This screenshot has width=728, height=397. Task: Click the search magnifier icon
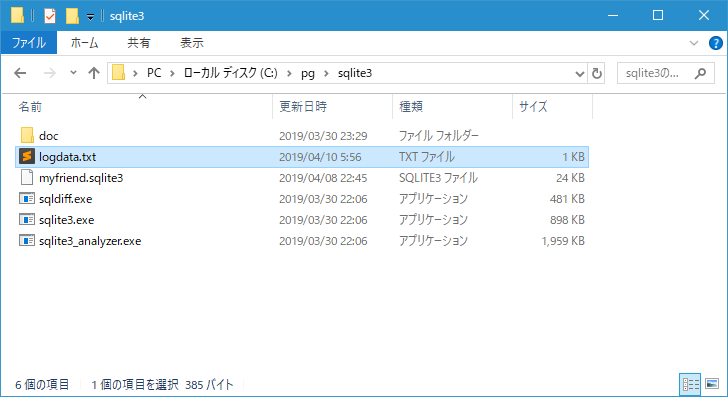tap(700, 73)
